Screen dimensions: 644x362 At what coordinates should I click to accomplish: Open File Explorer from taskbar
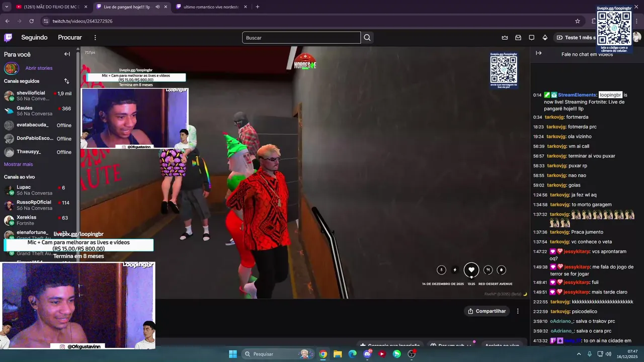click(338, 354)
